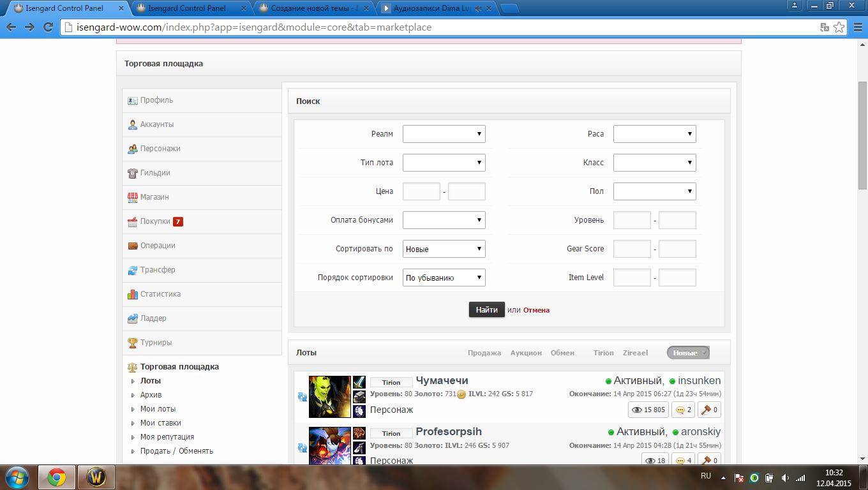Click the Tournaments trophy icon
868x490 pixels.
(x=133, y=343)
